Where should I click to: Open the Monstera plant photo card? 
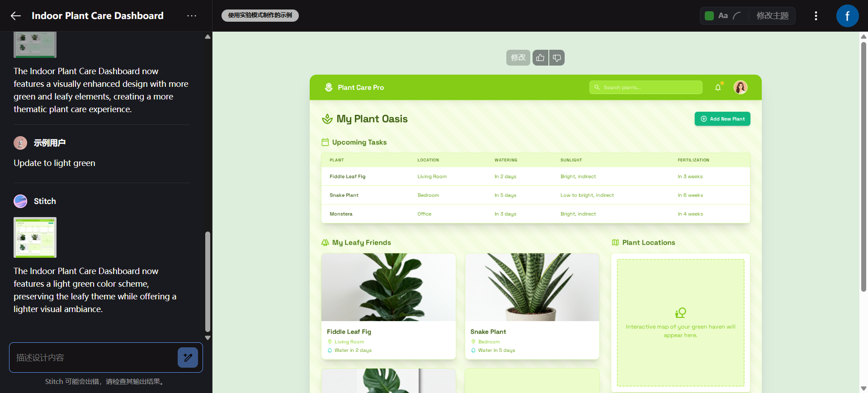tap(388, 381)
